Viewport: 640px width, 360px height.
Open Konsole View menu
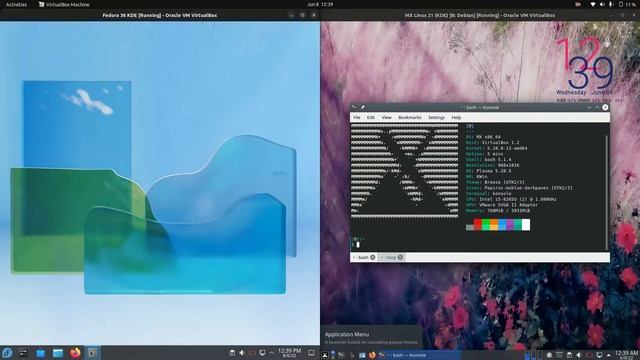click(x=387, y=118)
